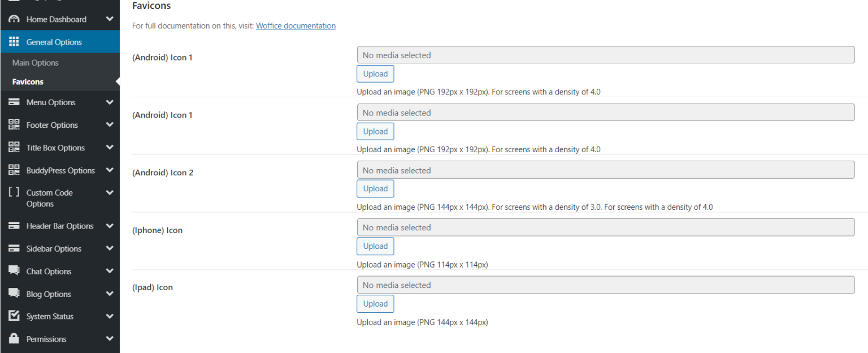Click the Footer Options QR-style icon
This screenshot has width=868, height=353.
click(14, 125)
